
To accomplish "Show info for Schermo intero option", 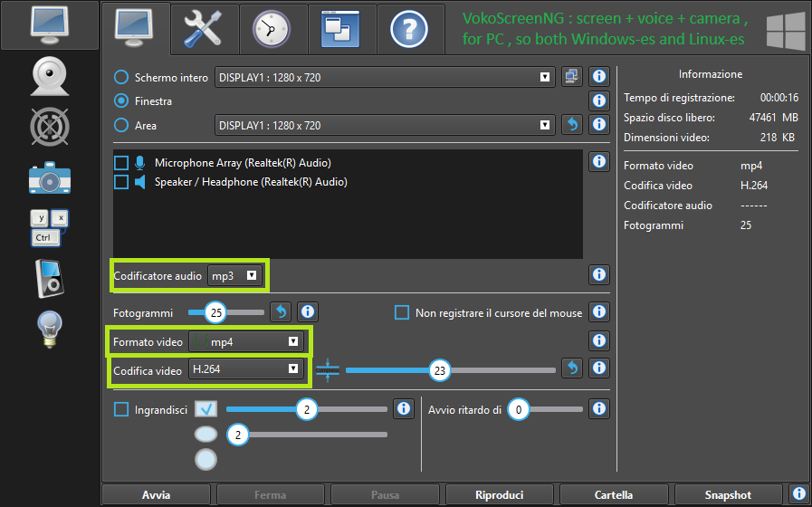I will [599, 77].
